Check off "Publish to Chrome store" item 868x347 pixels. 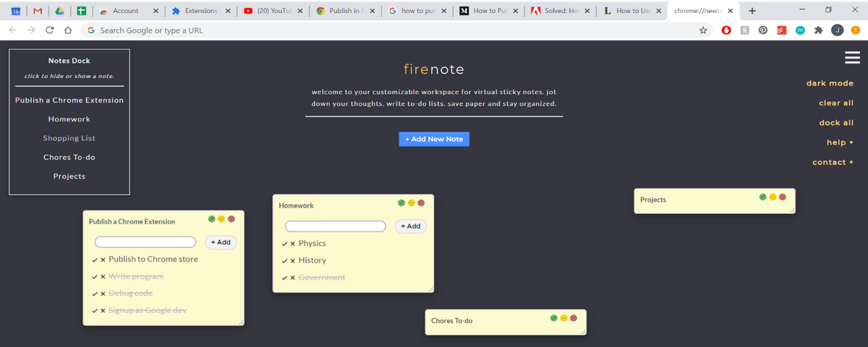pos(95,260)
